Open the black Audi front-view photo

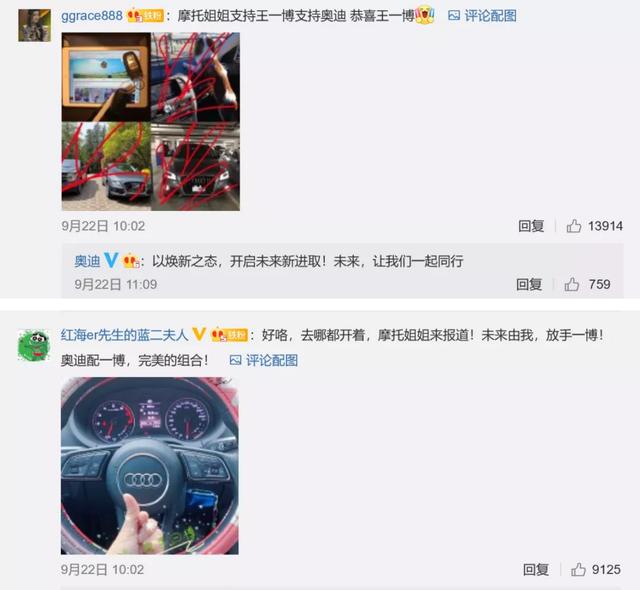click(x=196, y=166)
